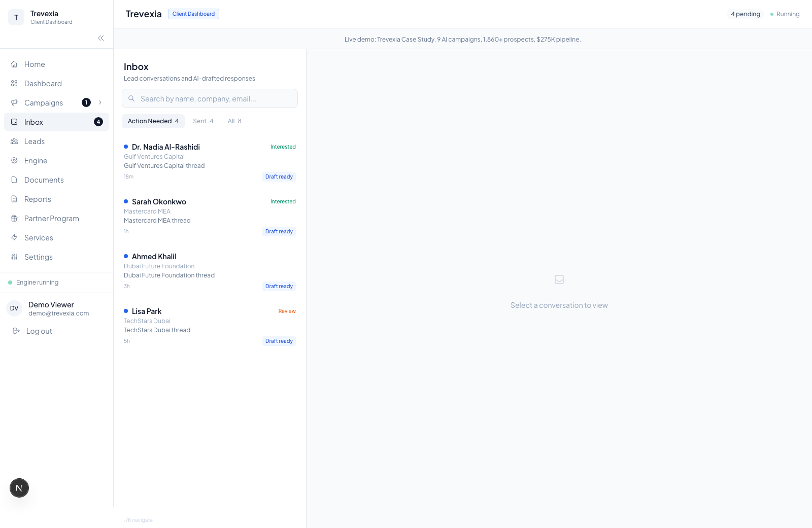Switch to the Sent tab
812x528 pixels.
tap(203, 121)
